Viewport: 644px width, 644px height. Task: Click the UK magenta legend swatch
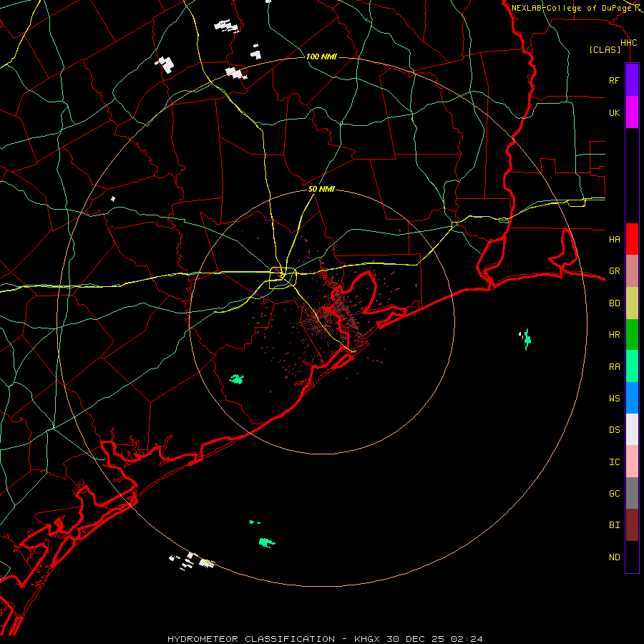click(632, 112)
